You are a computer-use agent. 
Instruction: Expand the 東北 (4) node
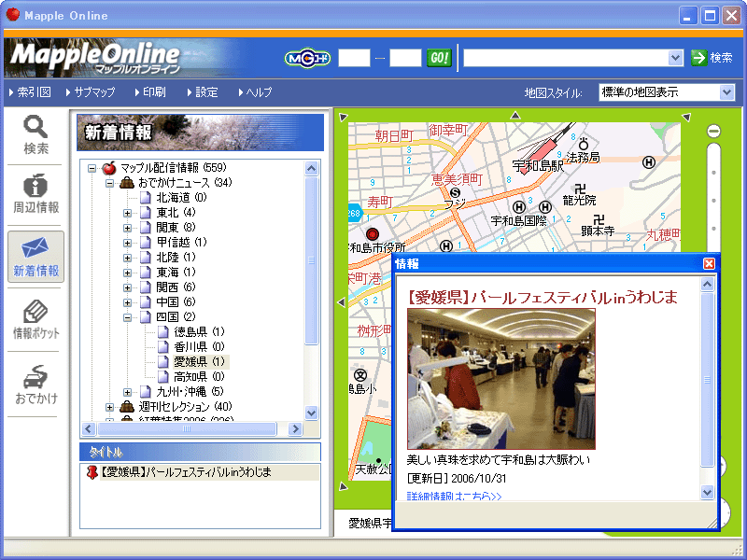pos(127,213)
